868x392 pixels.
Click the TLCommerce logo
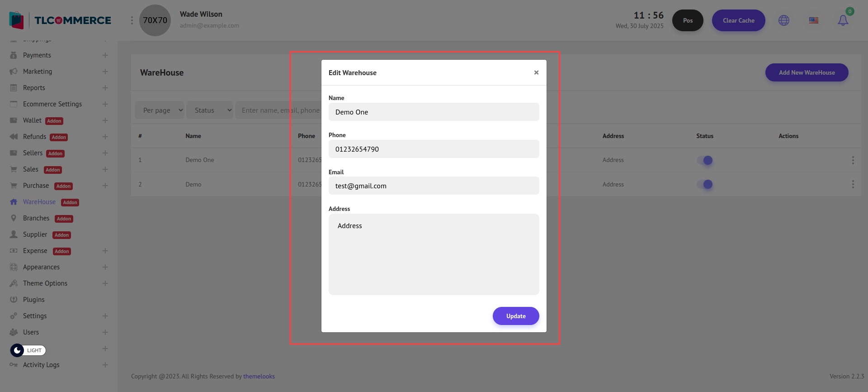pyautogui.click(x=60, y=20)
